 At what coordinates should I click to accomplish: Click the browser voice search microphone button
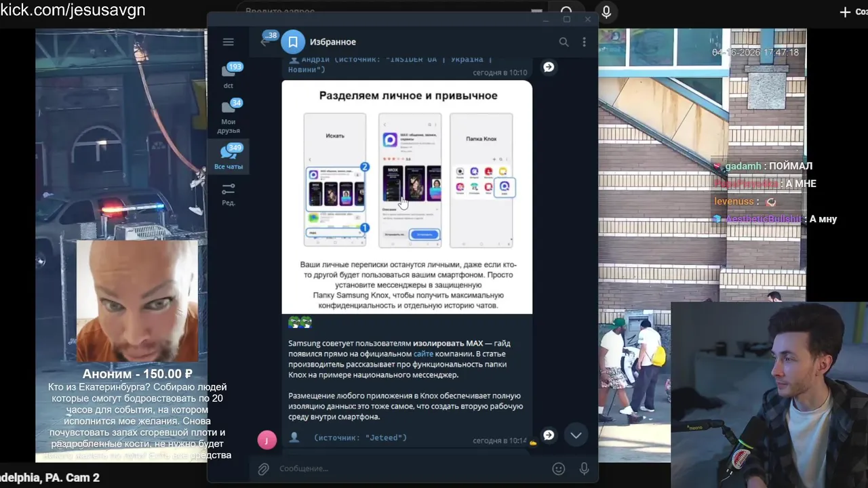[606, 12]
